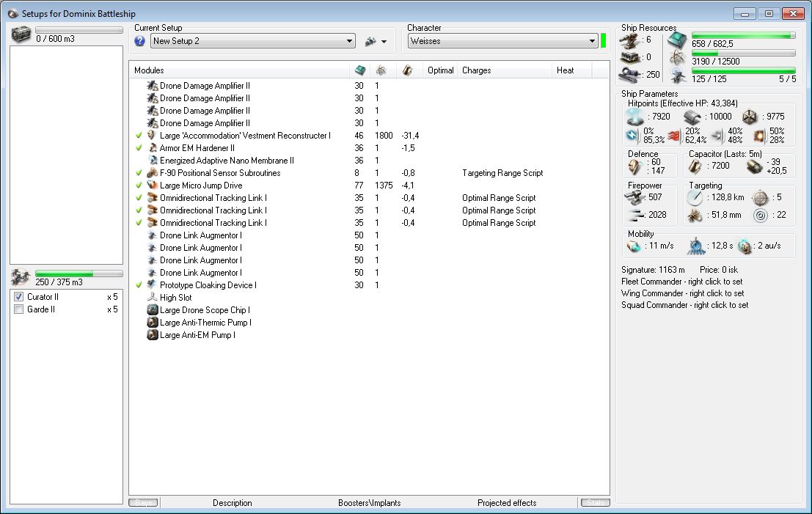Click the armor hitpoints icon 10000
The width and height of the screenshot is (812, 514).
pos(692,117)
